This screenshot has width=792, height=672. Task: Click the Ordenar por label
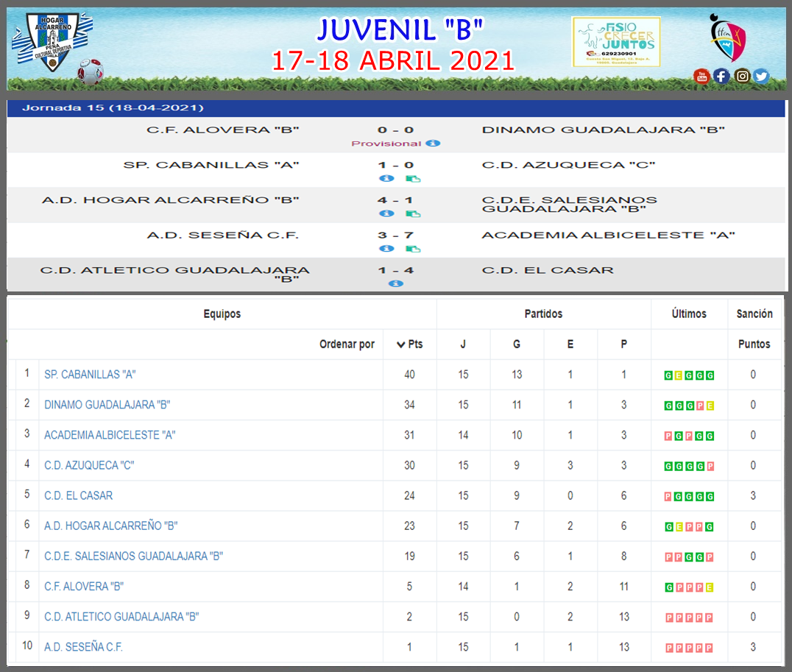(347, 344)
